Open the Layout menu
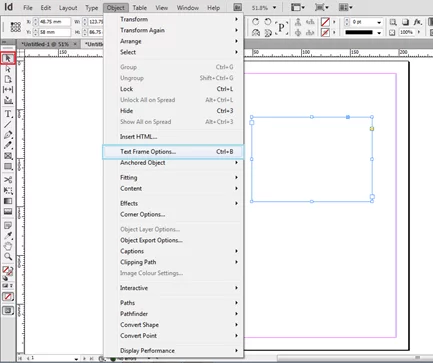Viewport: 433px width, 363px height. [68, 8]
